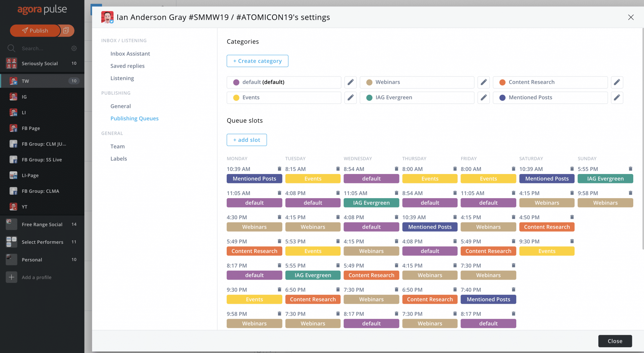The height and width of the screenshot is (353, 644).
Task: Select the TW Twitter profile
Action: (42, 81)
